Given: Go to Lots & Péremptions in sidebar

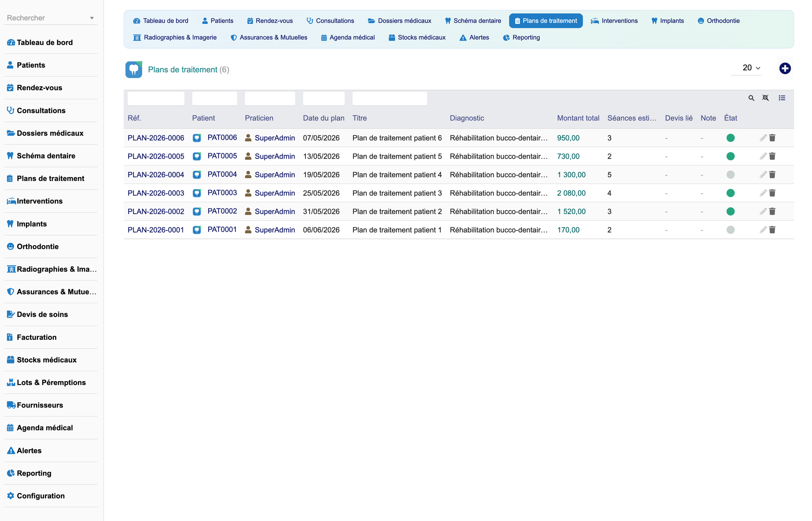Looking at the screenshot, I should (51, 382).
